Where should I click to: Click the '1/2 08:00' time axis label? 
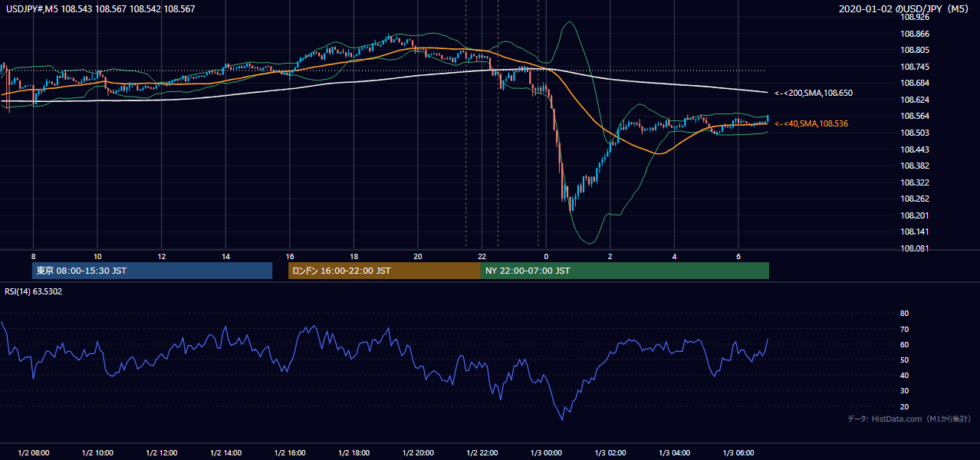pyautogui.click(x=33, y=453)
